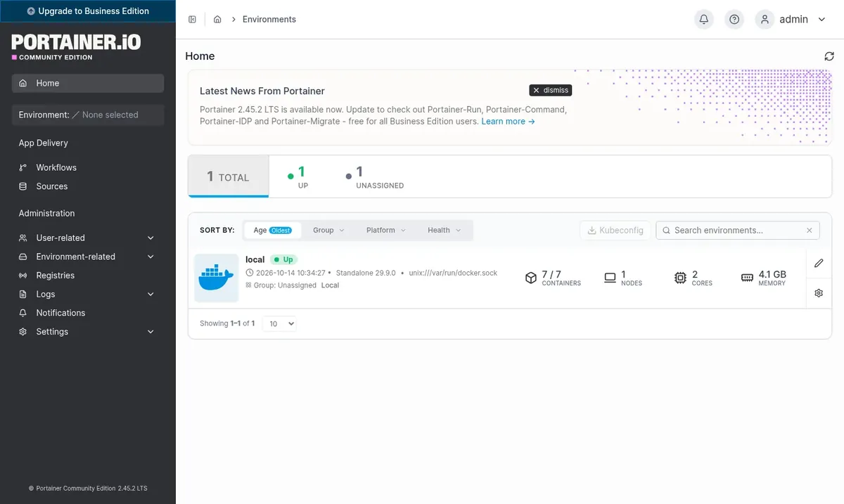This screenshot has width=844, height=504.
Task: Click the Up status badge
Action: pyautogui.click(x=283, y=259)
